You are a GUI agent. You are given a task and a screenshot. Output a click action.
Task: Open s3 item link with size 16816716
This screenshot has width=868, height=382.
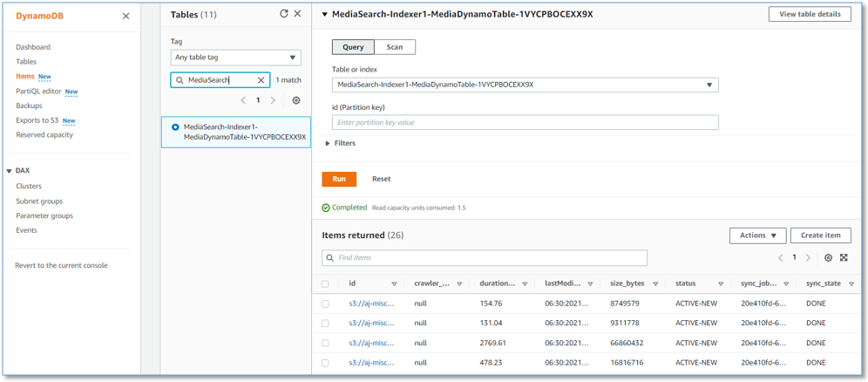point(371,363)
